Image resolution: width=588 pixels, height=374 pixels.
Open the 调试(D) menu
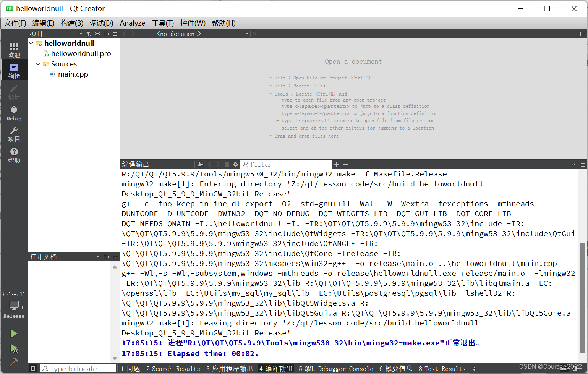tap(101, 23)
